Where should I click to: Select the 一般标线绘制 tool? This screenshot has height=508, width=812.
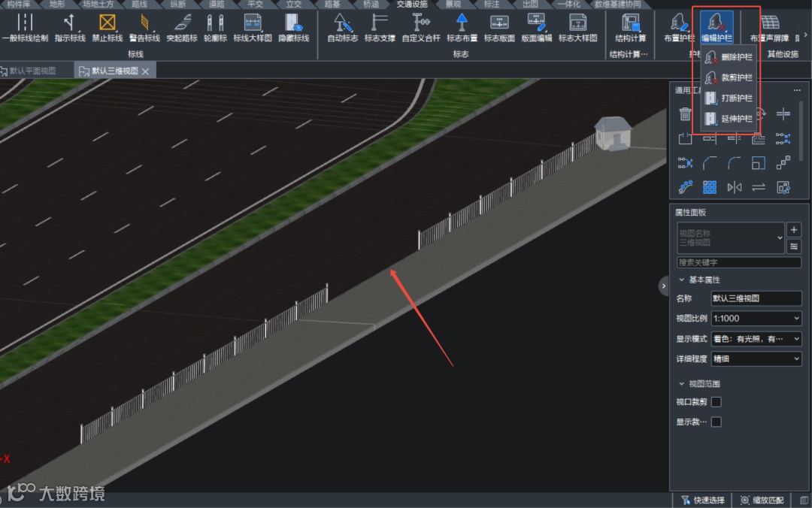tap(25, 28)
